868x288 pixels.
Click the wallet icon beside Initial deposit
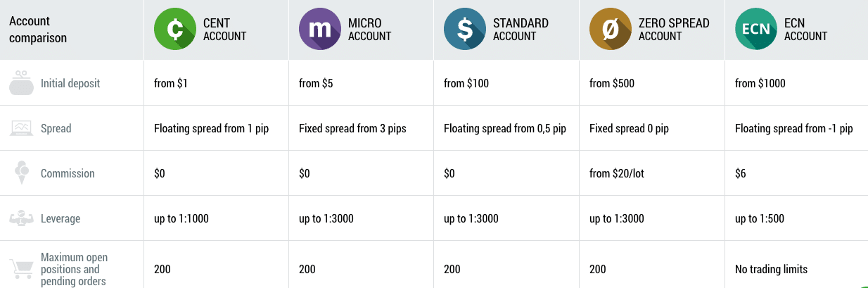22,82
